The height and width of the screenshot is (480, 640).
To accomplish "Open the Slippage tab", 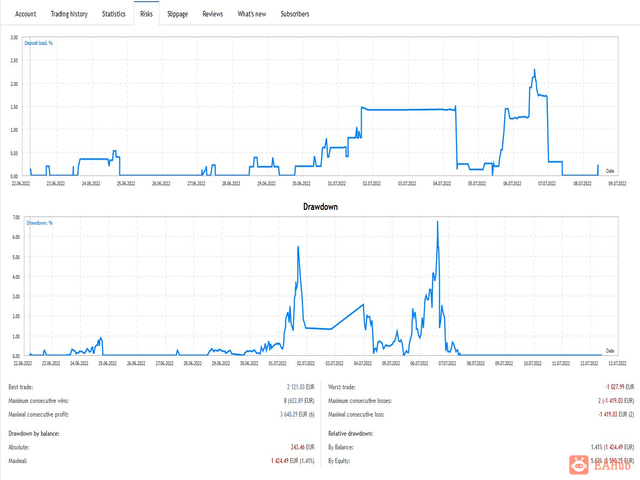I will point(178,14).
